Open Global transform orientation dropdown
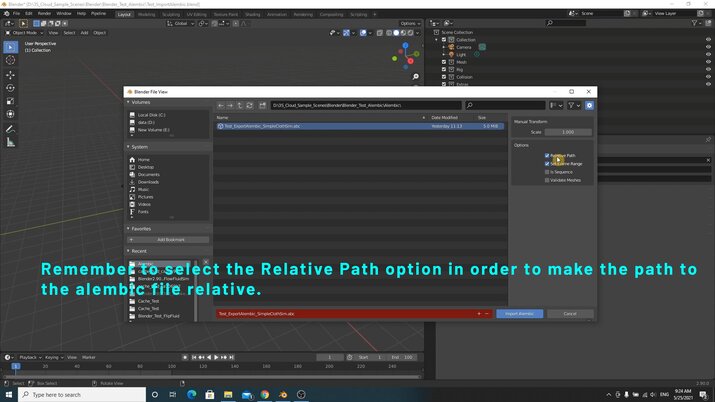Image resolution: width=715 pixels, height=402 pixels. (181, 23)
